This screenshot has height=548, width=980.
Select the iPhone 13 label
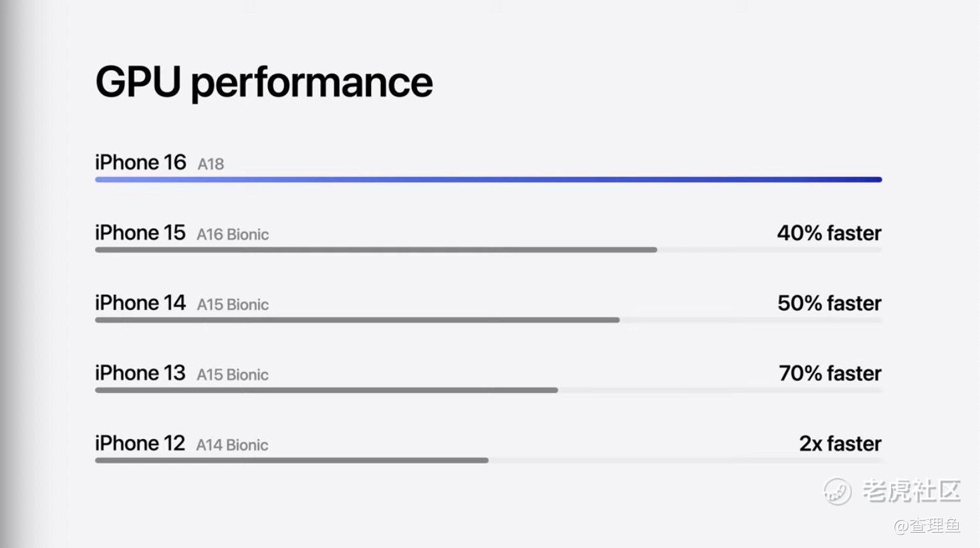click(x=140, y=373)
